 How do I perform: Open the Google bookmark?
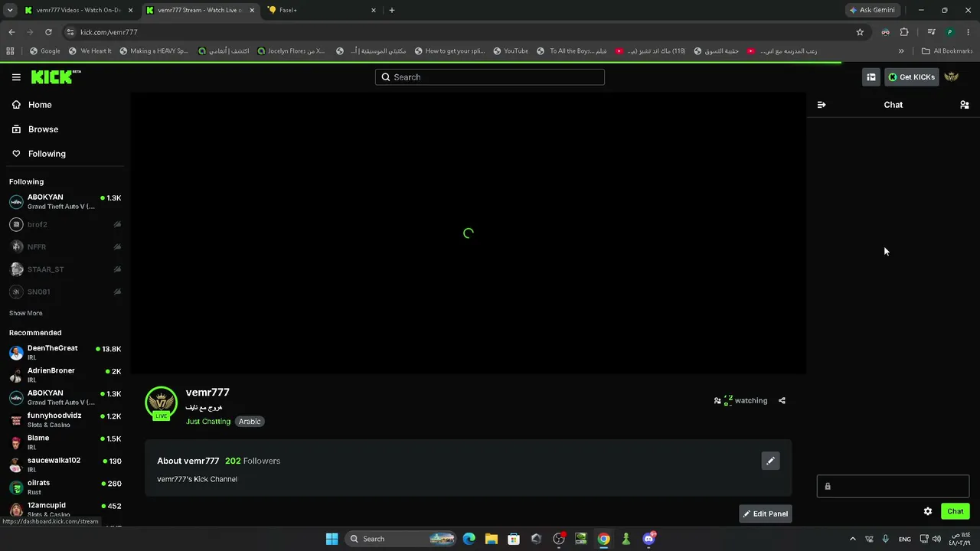(x=45, y=51)
